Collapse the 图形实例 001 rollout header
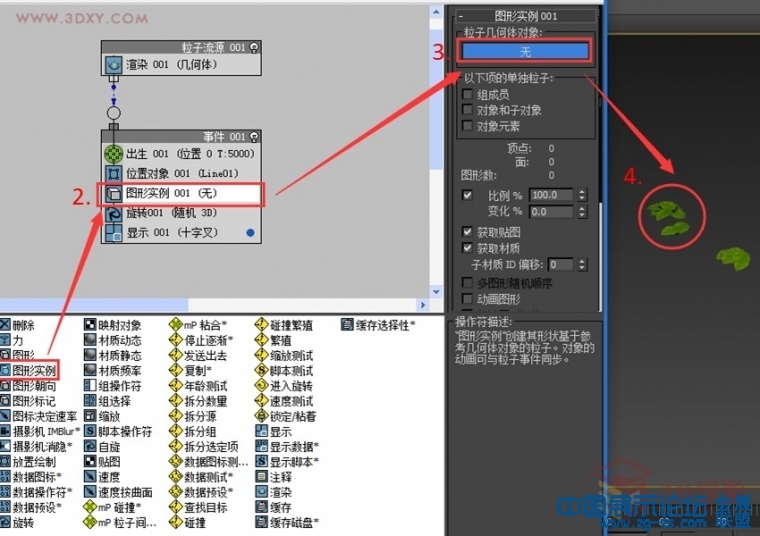This screenshot has height=536, width=760. [x=525, y=16]
